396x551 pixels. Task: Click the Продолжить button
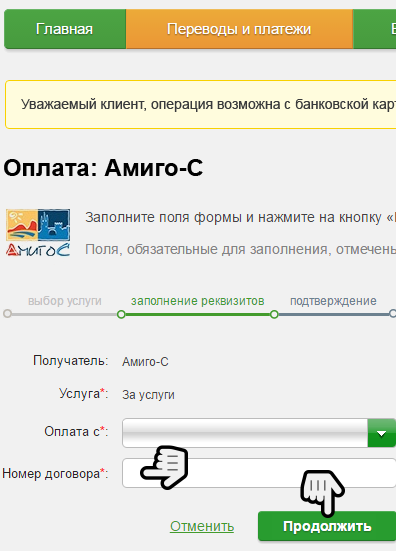[x=327, y=526]
